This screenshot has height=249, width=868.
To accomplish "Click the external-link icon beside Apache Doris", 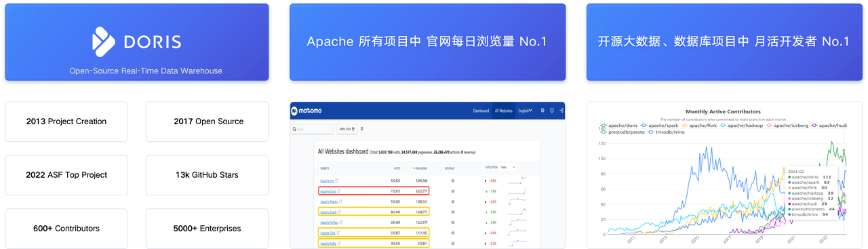I will tap(339, 191).
